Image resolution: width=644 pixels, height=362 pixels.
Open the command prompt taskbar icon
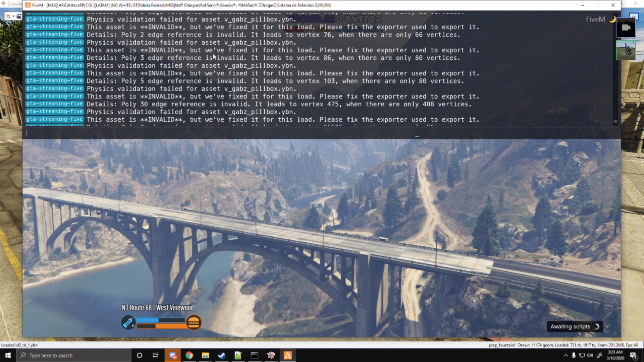pyautogui.click(x=255, y=355)
